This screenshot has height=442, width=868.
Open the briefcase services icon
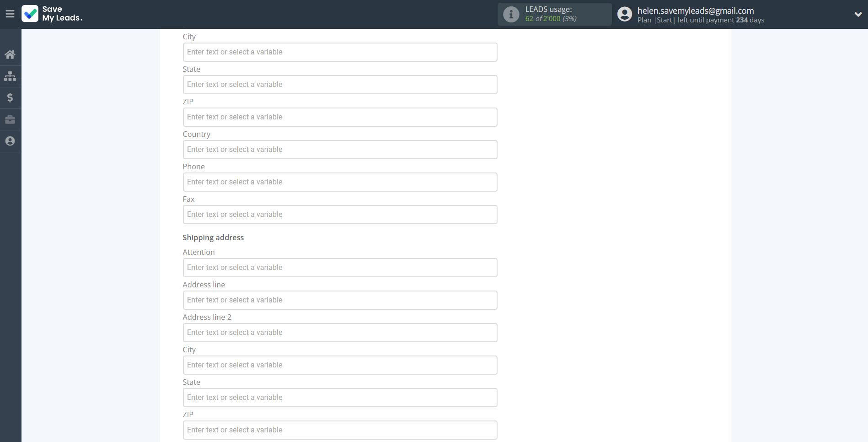coord(10,119)
